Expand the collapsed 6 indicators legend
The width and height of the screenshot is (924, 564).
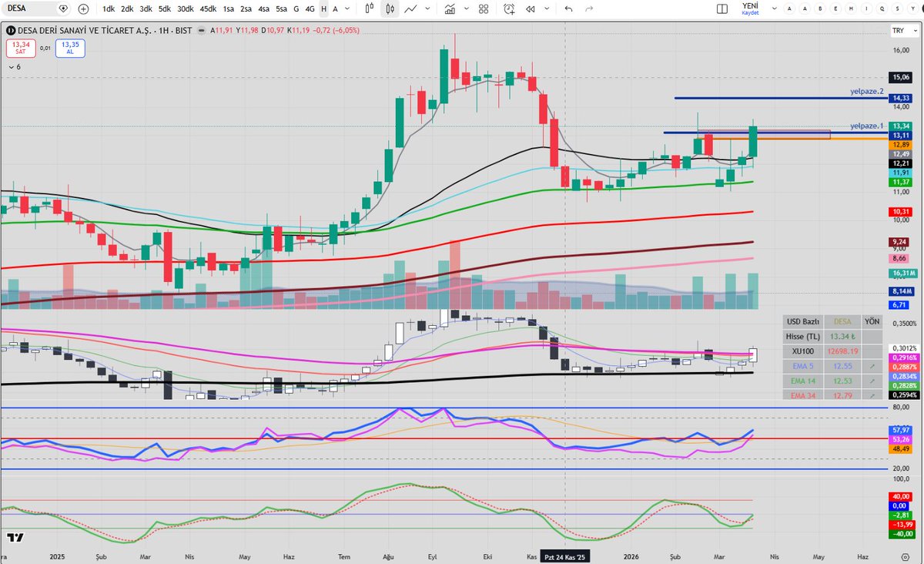[x=15, y=67]
